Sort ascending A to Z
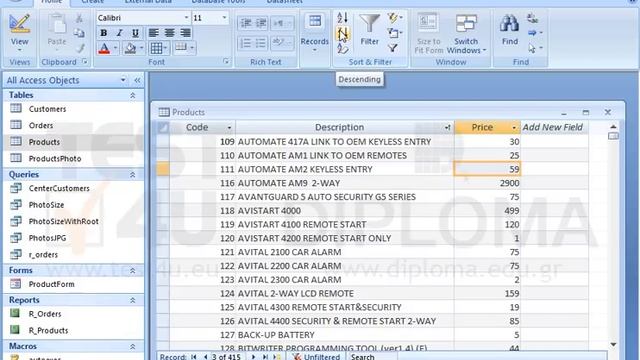Viewport: 640px width, 360px height. click(x=342, y=18)
